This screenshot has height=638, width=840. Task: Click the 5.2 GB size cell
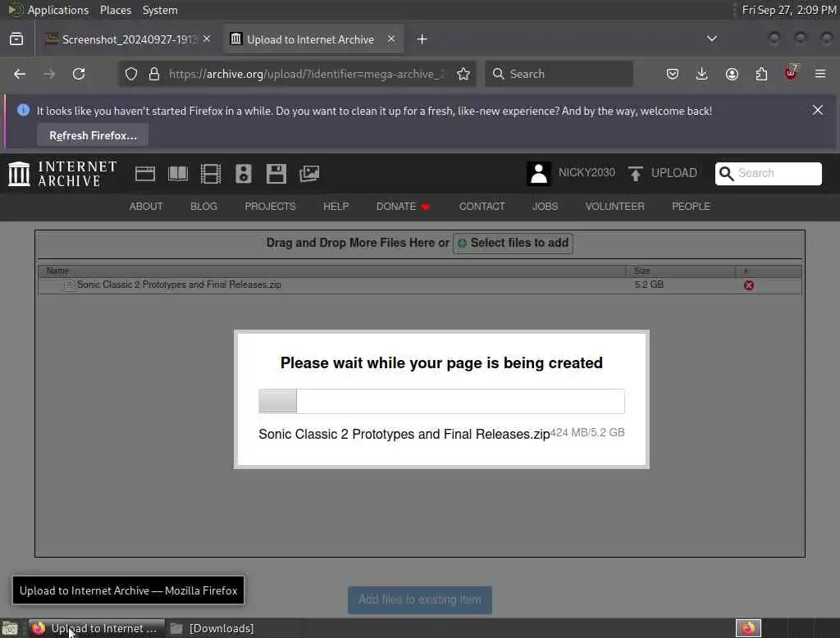649,285
